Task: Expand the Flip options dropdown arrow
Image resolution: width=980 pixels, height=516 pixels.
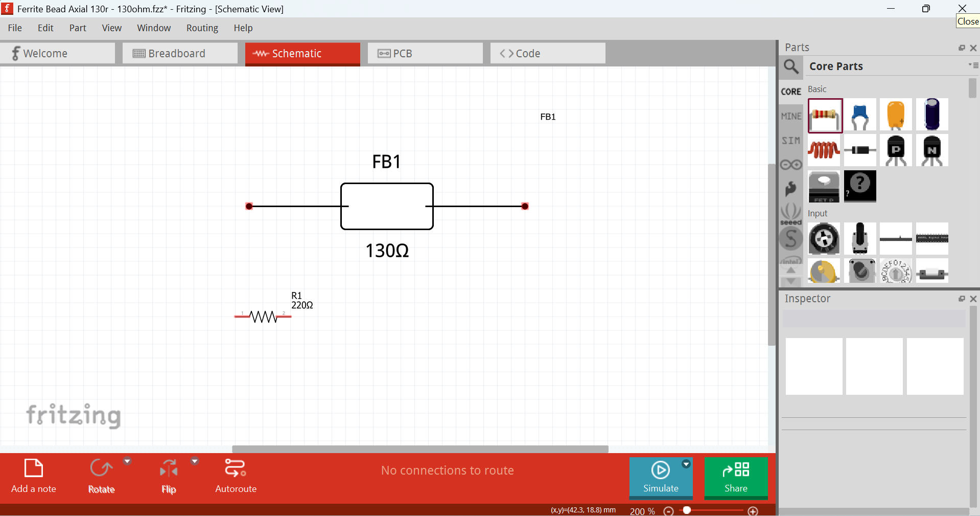Action: 195,461
